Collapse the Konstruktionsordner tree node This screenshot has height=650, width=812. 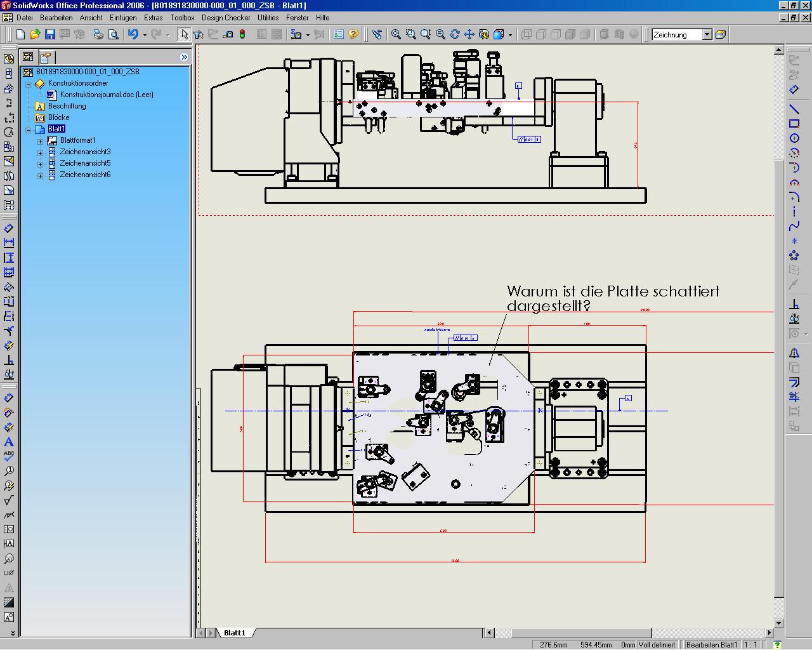(x=29, y=84)
